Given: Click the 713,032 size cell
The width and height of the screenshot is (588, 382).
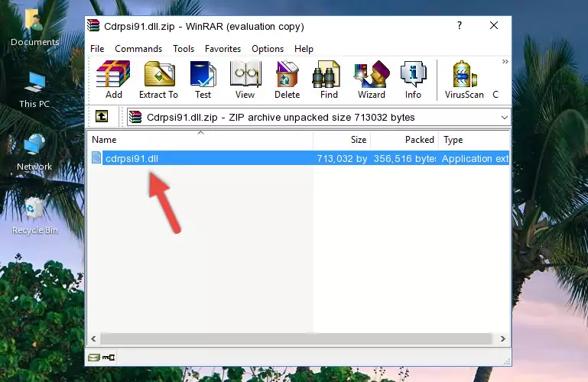Looking at the screenshot, I should pyautogui.click(x=342, y=159).
